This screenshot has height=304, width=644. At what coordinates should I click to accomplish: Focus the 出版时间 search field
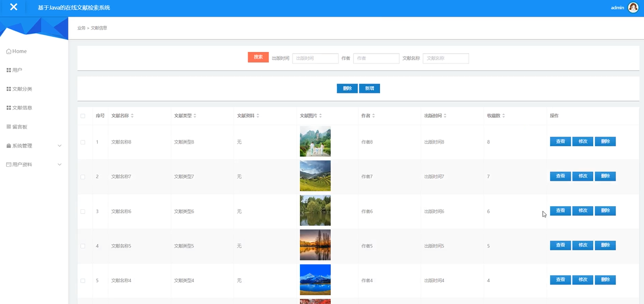point(315,58)
